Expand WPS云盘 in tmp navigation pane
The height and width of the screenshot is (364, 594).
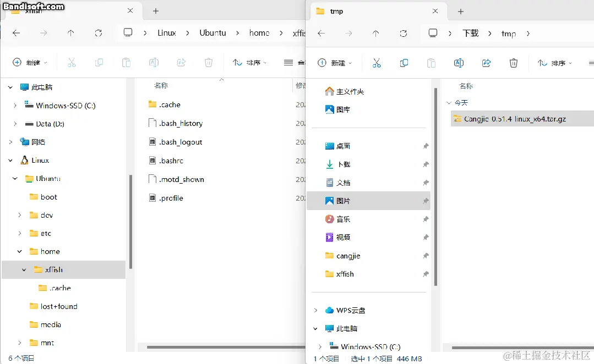(x=315, y=310)
